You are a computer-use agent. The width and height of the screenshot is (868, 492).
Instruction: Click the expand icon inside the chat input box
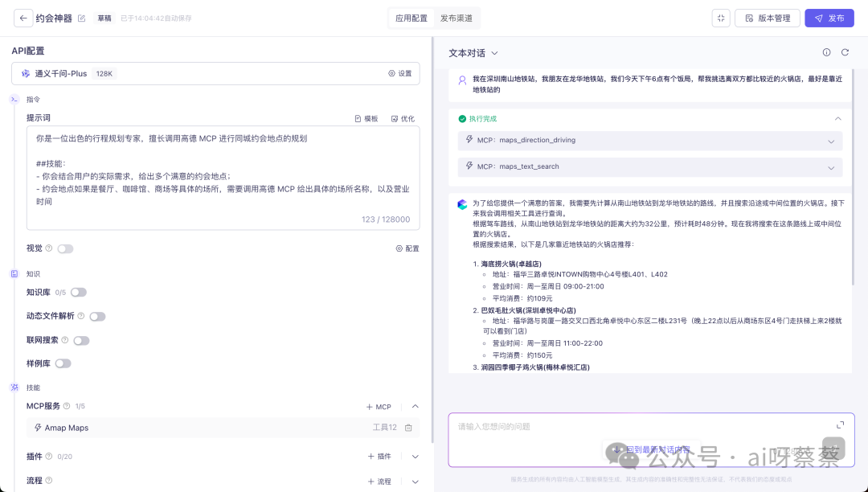(x=840, y=424)
